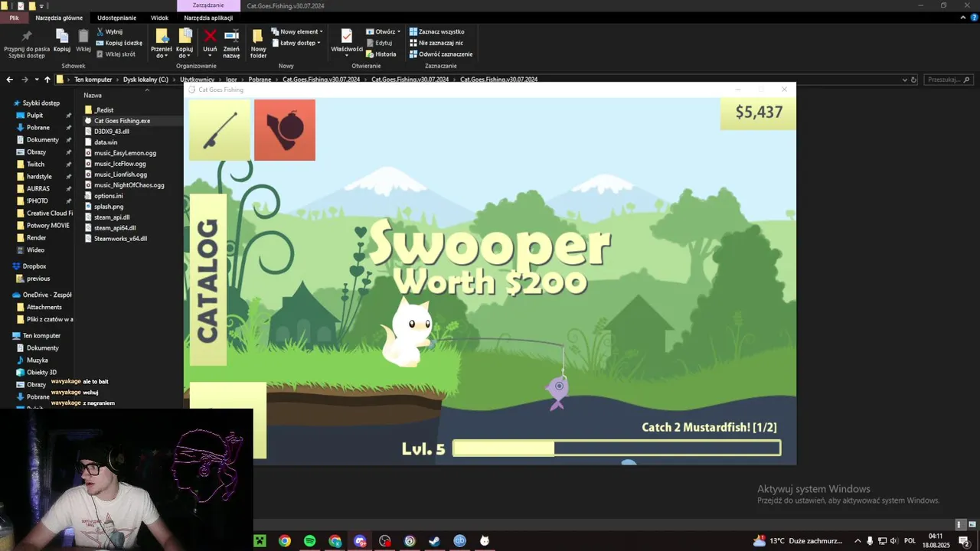Open Spotify from the taskbar
This screenshot has height=551, width=980.
click(x=310, y=541)
